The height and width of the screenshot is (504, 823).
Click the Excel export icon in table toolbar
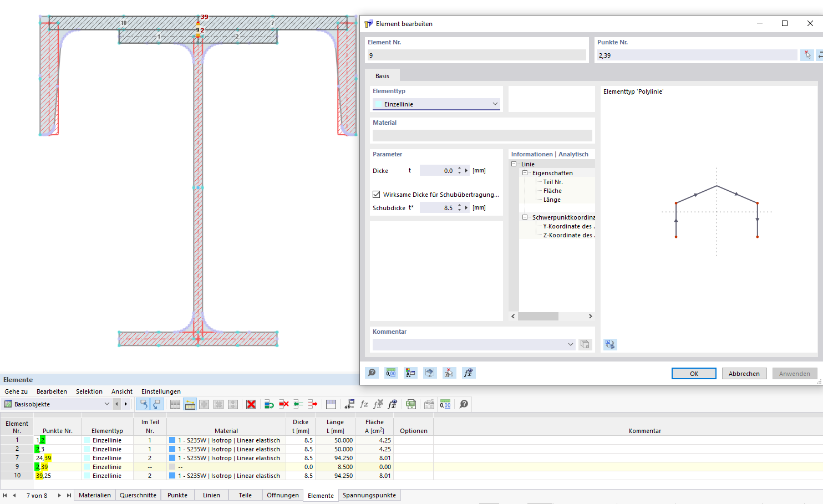coord(411,404)
